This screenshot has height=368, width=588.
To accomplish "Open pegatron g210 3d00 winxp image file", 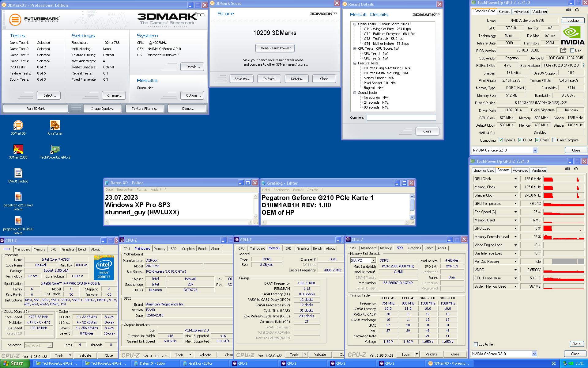I will [18, 221].
